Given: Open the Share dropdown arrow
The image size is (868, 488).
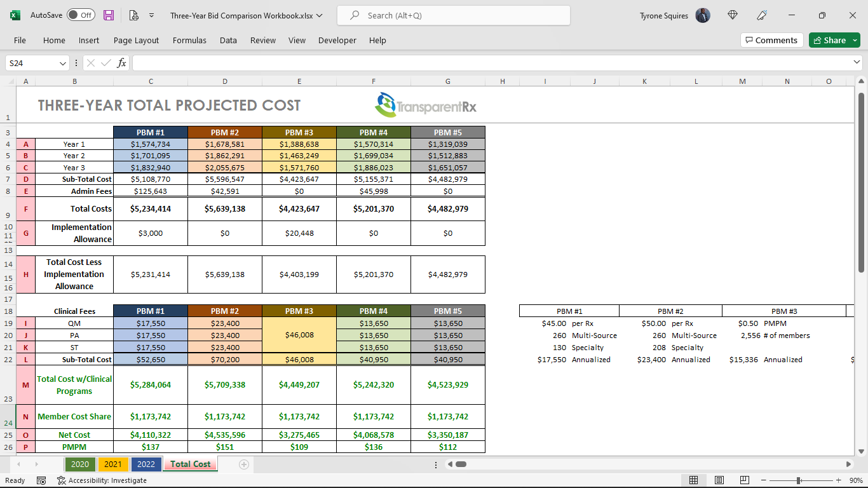Looking at the screenshot, I should coord(855,39).
